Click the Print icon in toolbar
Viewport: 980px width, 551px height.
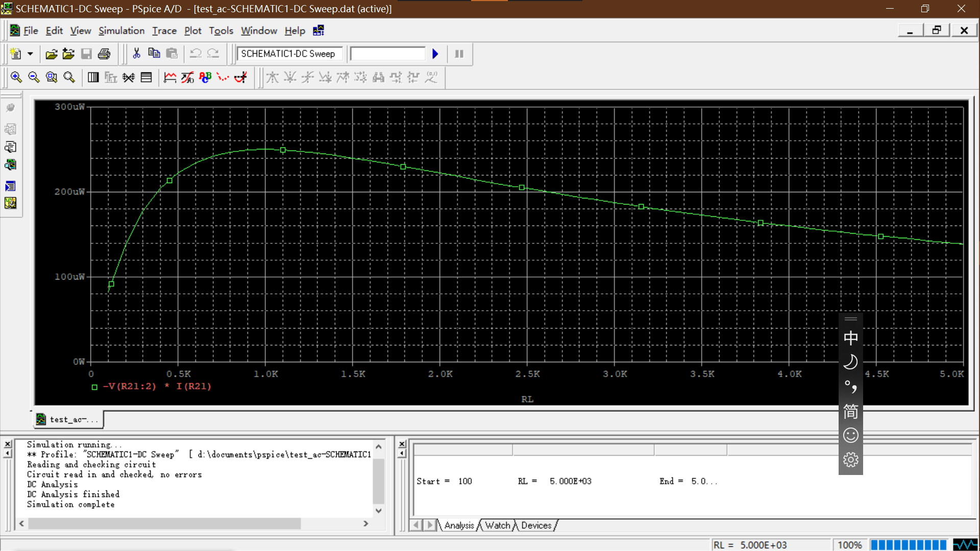pos(104,54)
